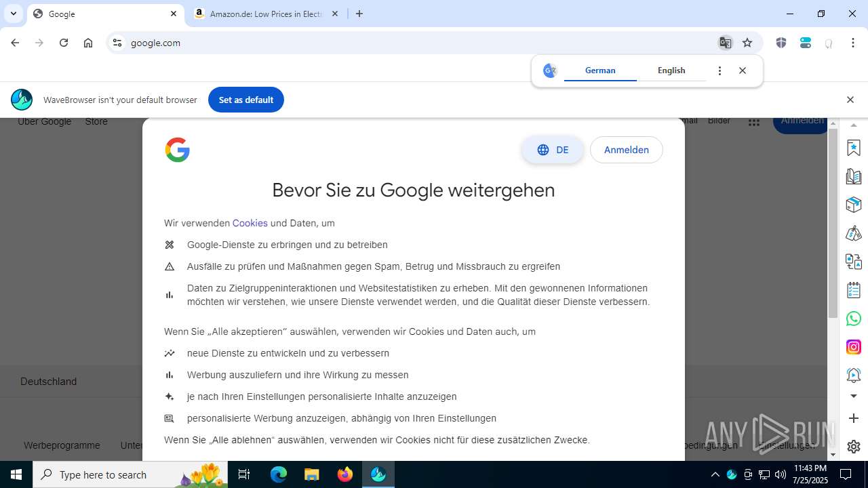The image size is (868, 488).
Task: Close the translate popup
Action: (x=743, y=70)
